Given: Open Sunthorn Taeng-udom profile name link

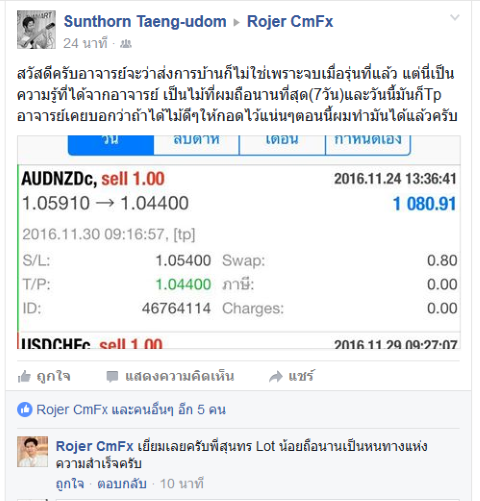Looking at the screenshot, I should pos(145,22).
